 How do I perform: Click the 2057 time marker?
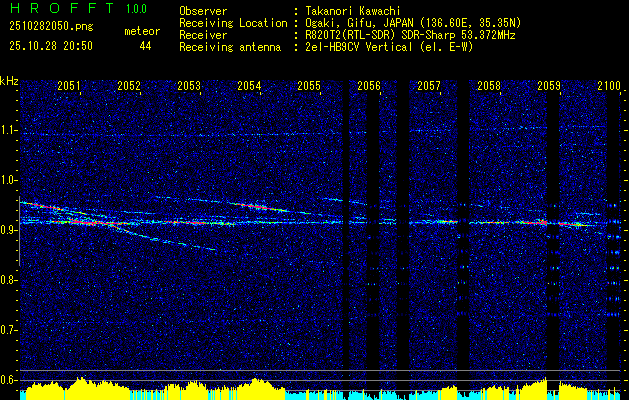429,85
